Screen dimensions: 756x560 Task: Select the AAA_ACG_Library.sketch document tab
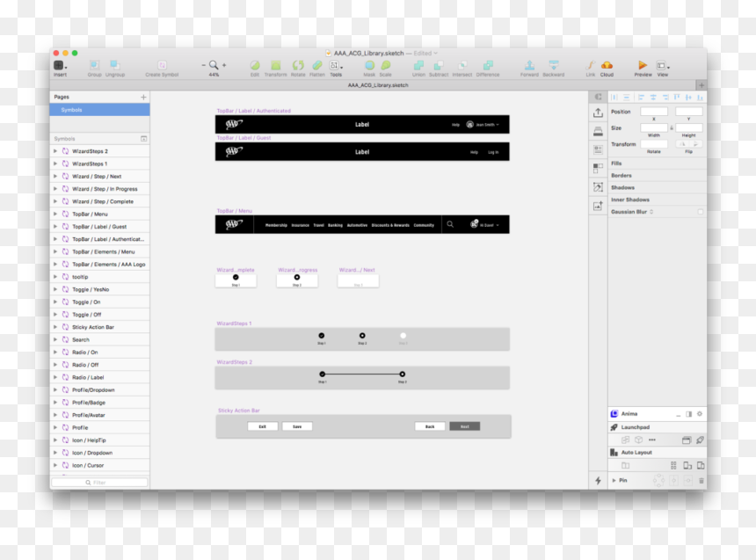tap(378, 85)
